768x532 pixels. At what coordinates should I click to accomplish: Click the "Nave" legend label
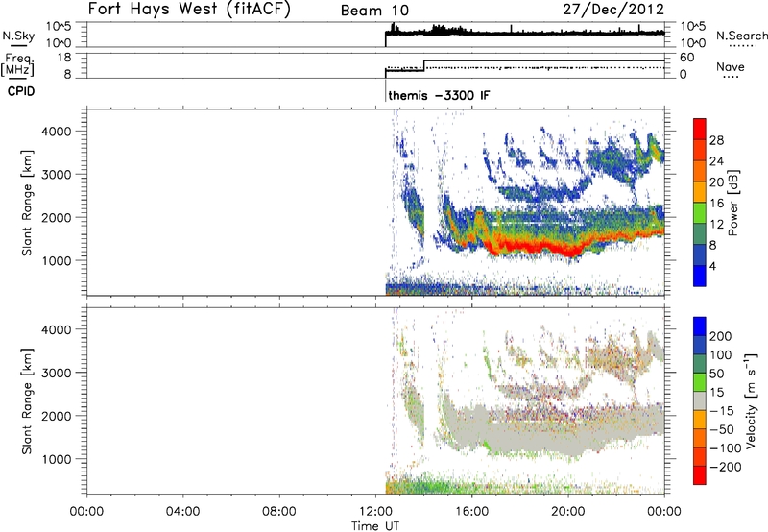730,66
